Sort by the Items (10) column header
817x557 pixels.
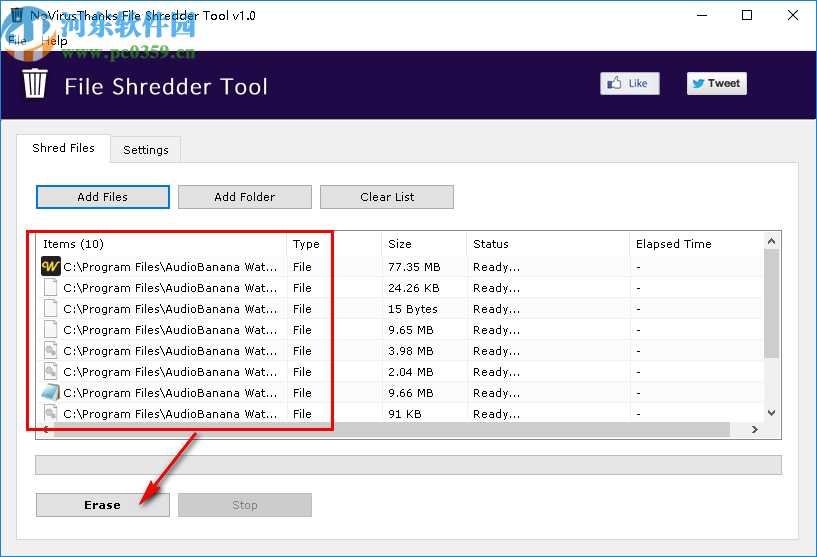[x=162, y=244]
